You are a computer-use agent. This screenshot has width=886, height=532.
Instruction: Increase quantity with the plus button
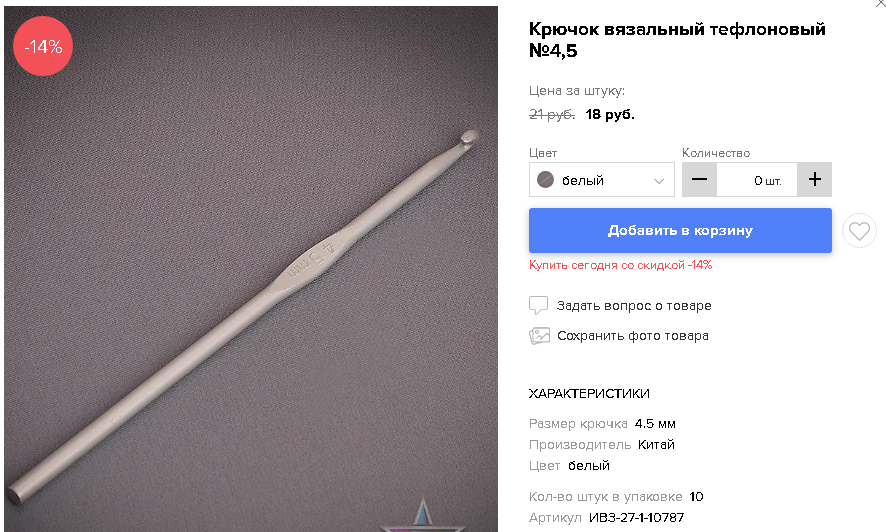[814, 180]
